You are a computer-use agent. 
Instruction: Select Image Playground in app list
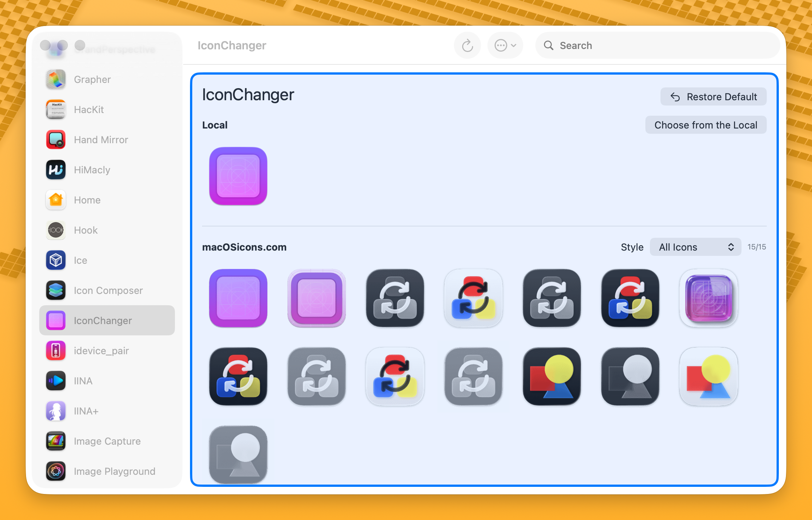[x=114, y=471]
